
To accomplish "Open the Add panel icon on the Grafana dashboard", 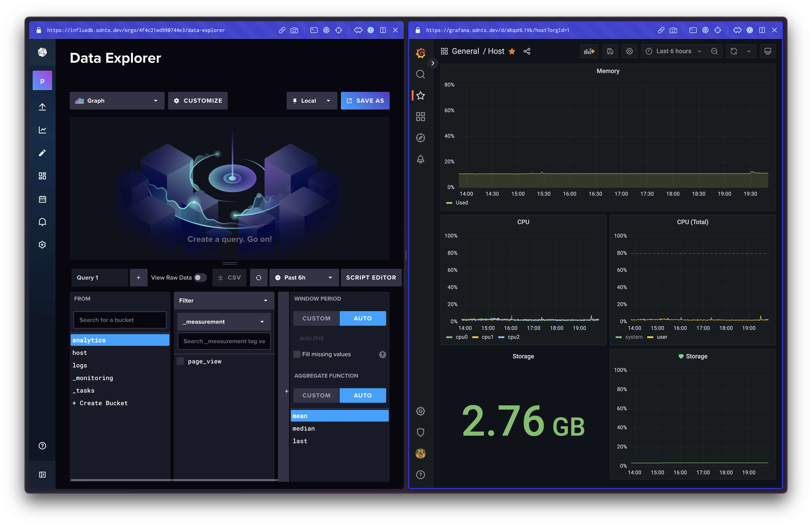I will 589,51.
